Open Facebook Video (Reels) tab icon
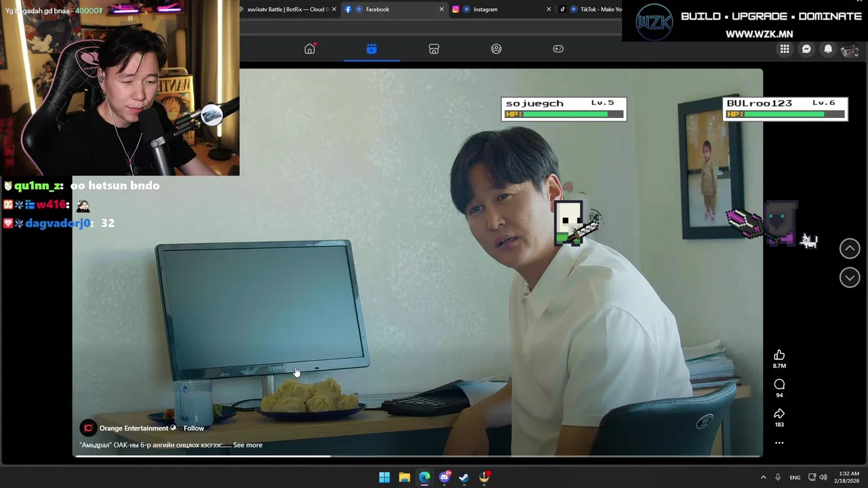 (x=372, y=49)
